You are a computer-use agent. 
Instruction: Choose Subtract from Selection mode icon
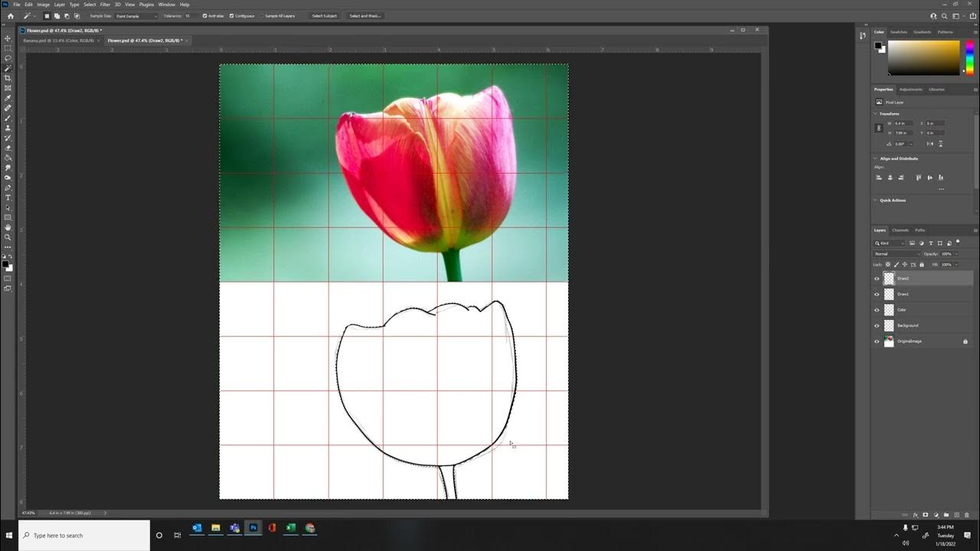(x=67, y=16)
